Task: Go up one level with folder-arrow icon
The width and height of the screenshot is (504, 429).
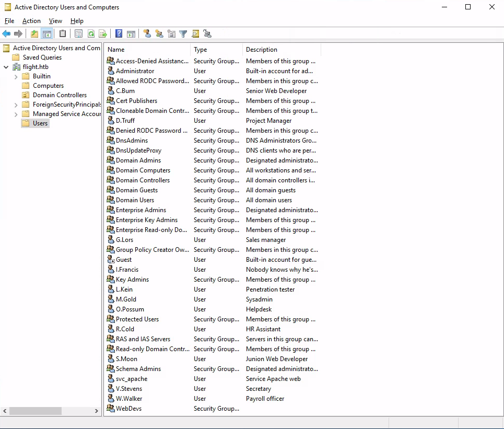Action: 34,34
